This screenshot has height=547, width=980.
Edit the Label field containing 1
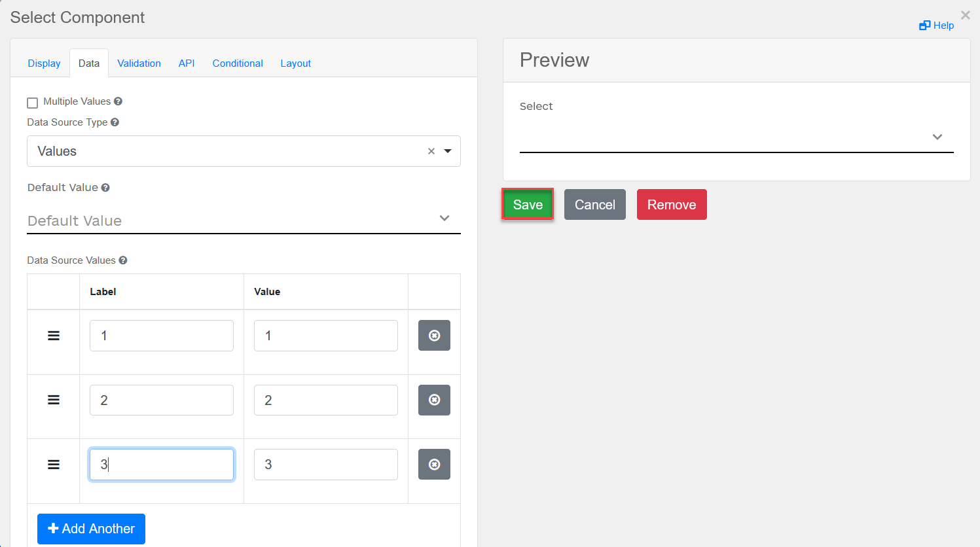coord(162,336)
